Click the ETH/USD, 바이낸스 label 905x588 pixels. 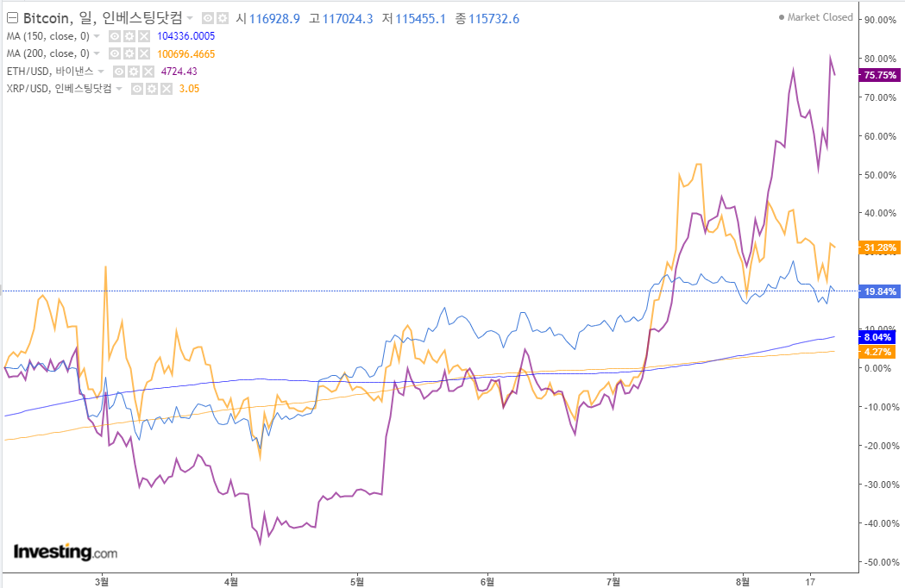pyautogui.click(x=50, y=72)
